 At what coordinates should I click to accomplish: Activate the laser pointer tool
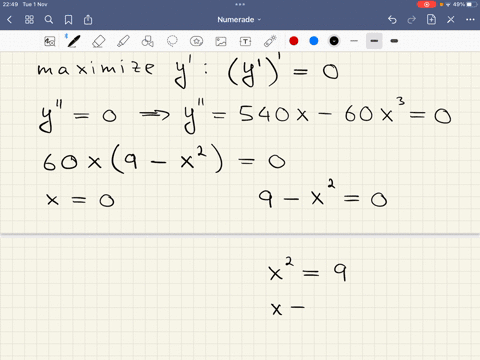pyautogui.click(x=270, y=41)
